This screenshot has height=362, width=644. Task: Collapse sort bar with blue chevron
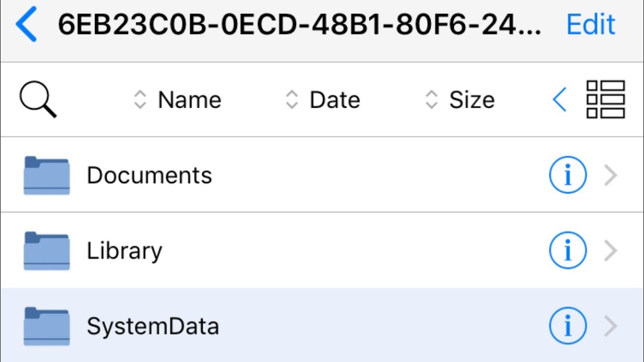point(559,100)
